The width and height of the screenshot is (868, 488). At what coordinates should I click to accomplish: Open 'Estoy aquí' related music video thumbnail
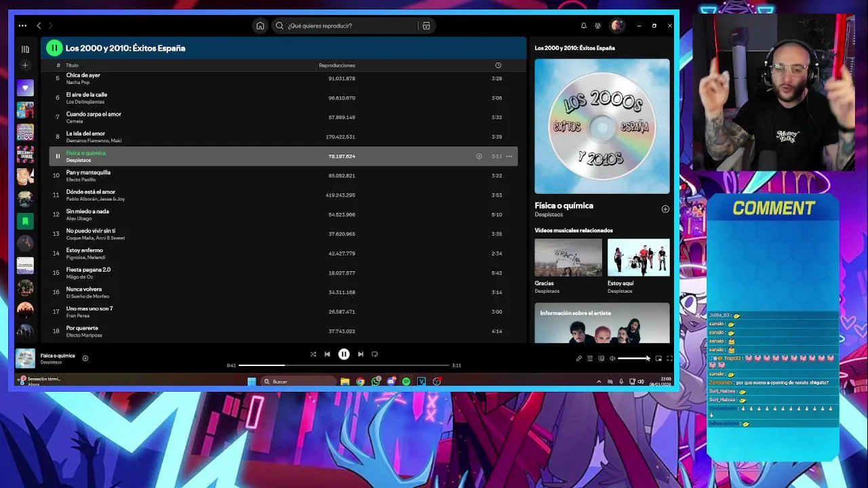point(638,258)
